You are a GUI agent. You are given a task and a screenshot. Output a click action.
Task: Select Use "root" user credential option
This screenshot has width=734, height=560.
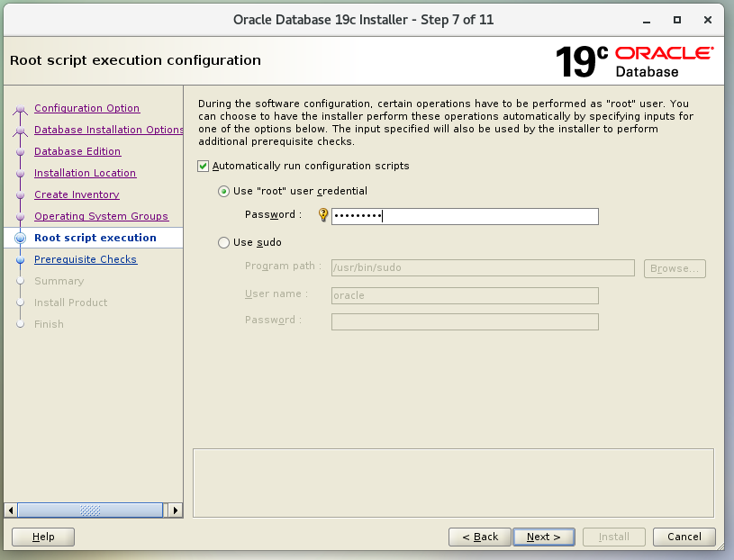coord(224,192)
